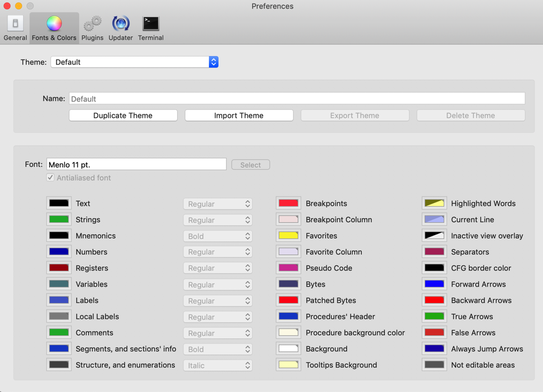Select the Pseudo Code color swatch
The width and height of the screenshot is (543, 392).
pyautogui.click(x=289, y=268)
